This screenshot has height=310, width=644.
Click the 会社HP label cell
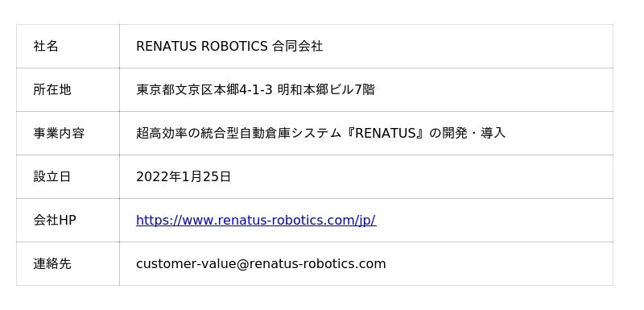pos(68,220)
